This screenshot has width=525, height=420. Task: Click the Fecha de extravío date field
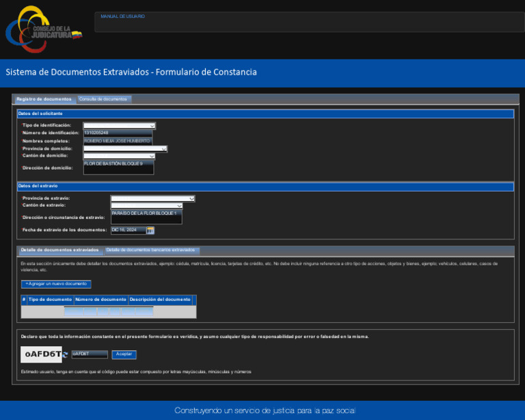128,230
